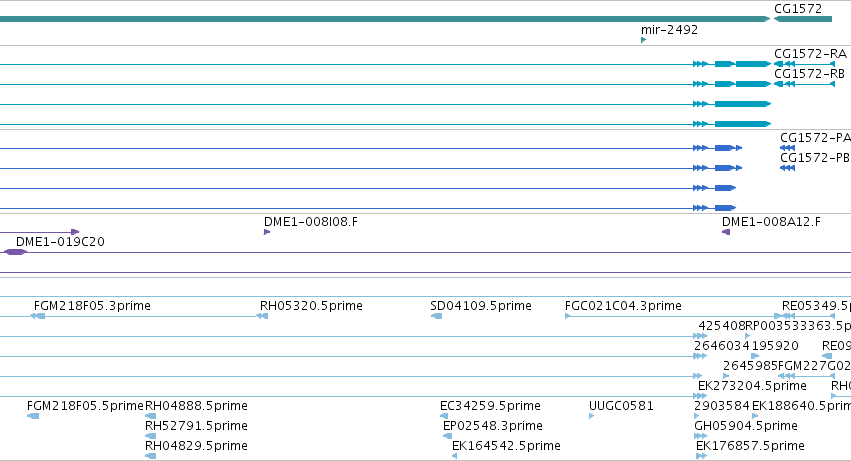Select the glyph under RH04888.5prime

(x=151, y=416)
